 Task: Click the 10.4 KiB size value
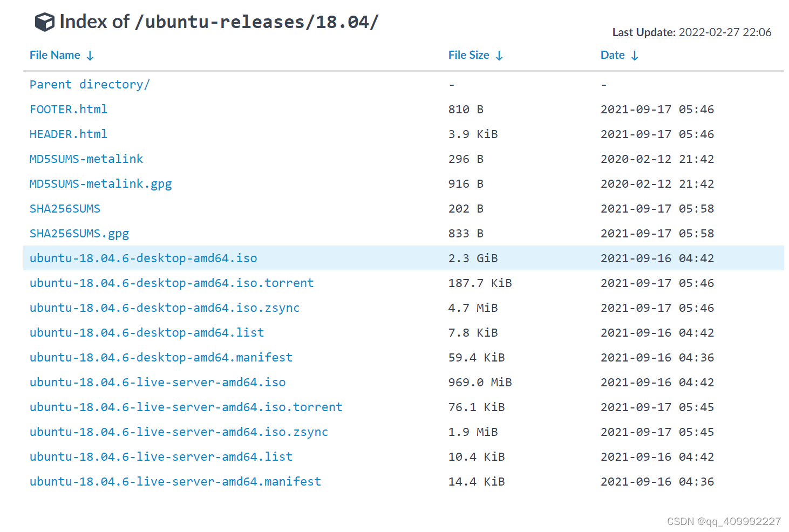coord(477,457)
